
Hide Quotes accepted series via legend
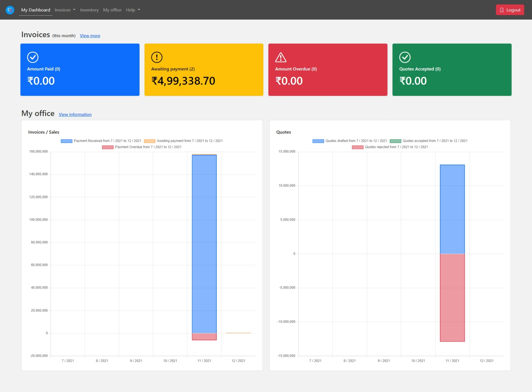[395, 141]
